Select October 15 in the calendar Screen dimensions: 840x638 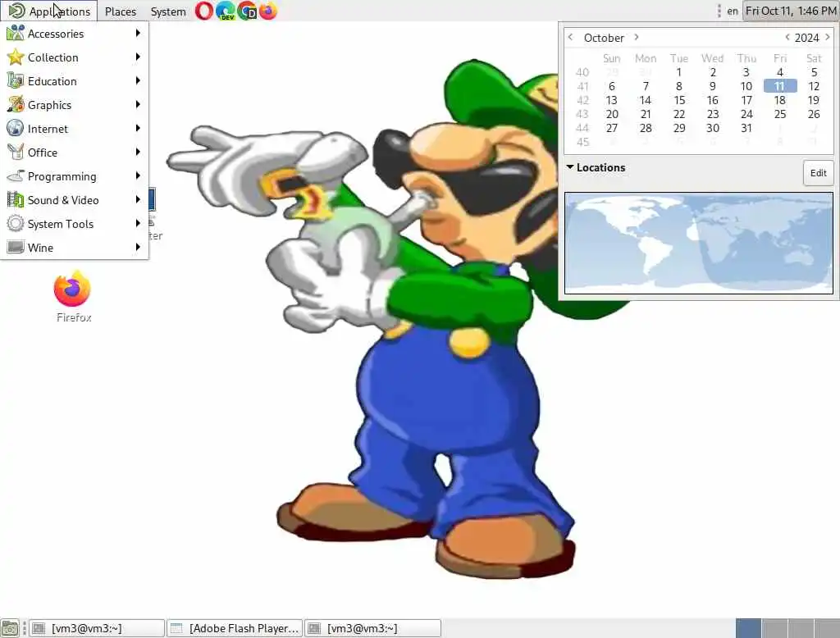pyautogui.click(x=679, y=100)
